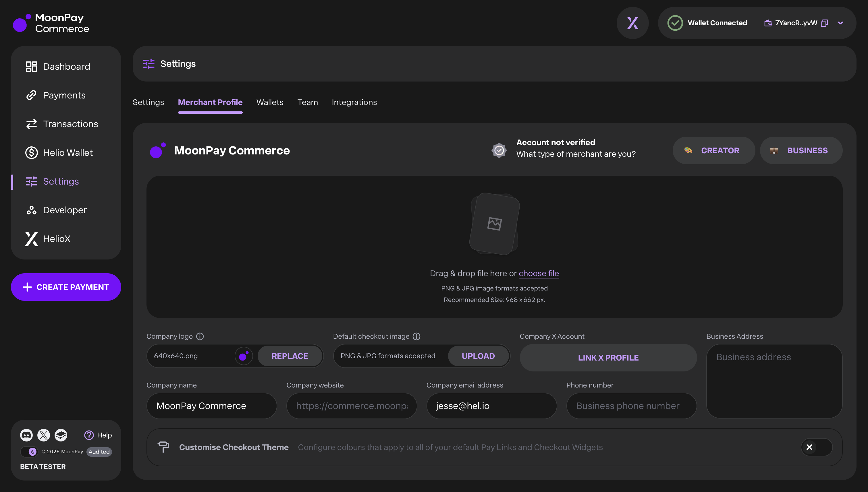Screen dimensions: 868x492
Task: Toggle Customise Checkout Theme switch
Action: 816,447
